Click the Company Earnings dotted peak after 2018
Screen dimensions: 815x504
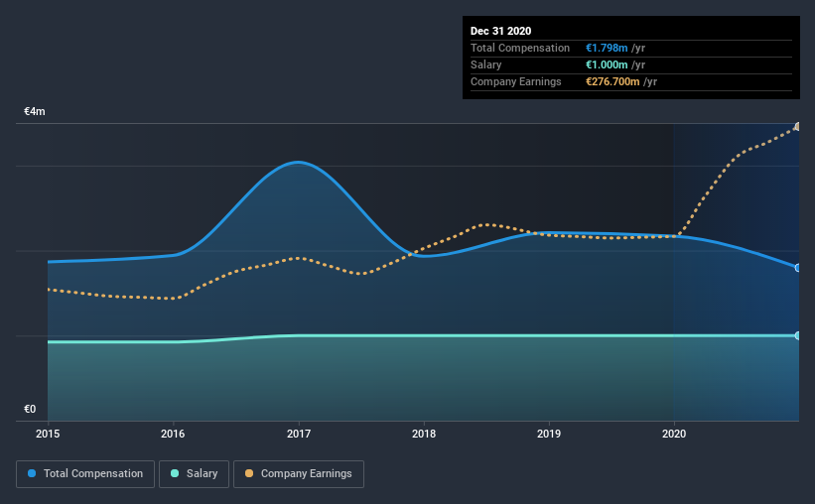(x=487, y=224)
